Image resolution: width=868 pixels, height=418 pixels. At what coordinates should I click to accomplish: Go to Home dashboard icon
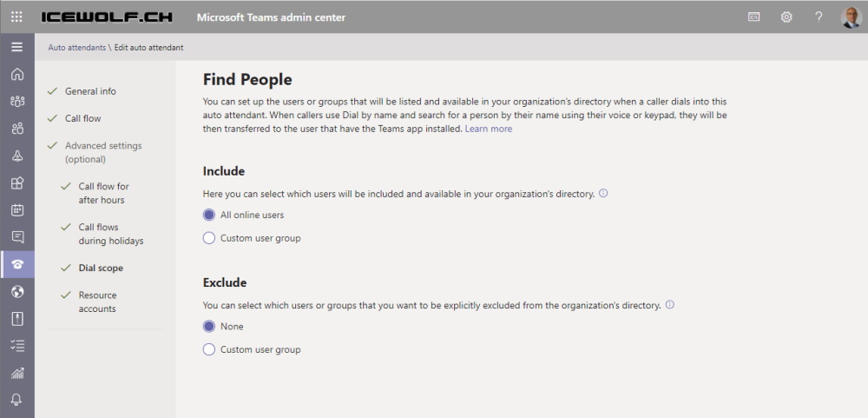coord(17,74)
